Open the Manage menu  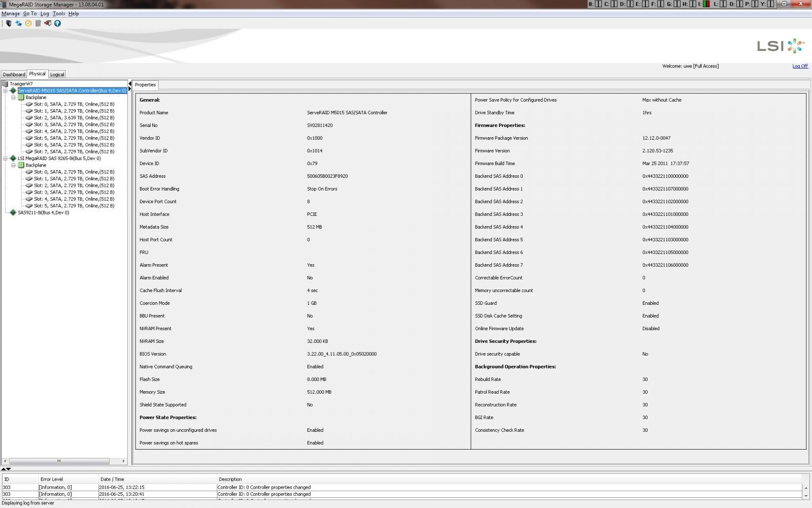[11, 14]
